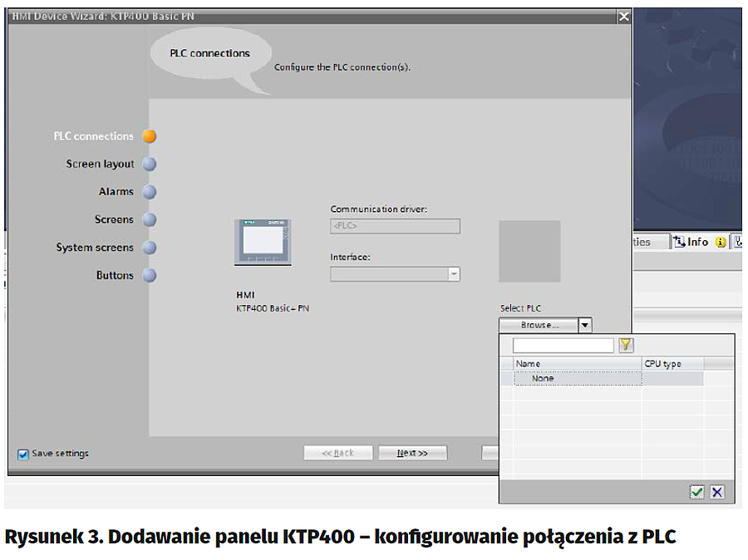
Task: Click the PLC connections orange step indicator
Action: [x=150, y=136]
